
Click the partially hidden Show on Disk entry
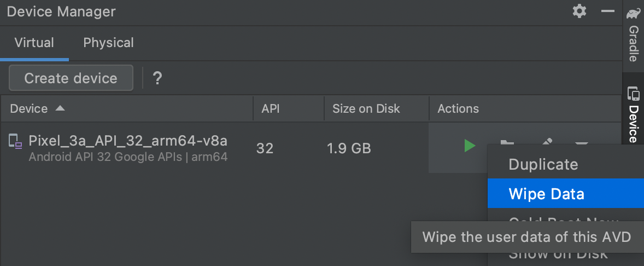point(558,256)
